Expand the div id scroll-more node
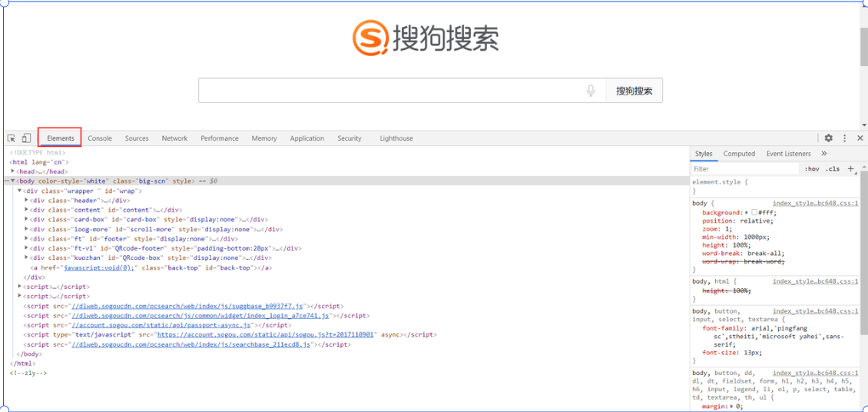This screenshot has height=412, width=868. (x=27, y=229)
